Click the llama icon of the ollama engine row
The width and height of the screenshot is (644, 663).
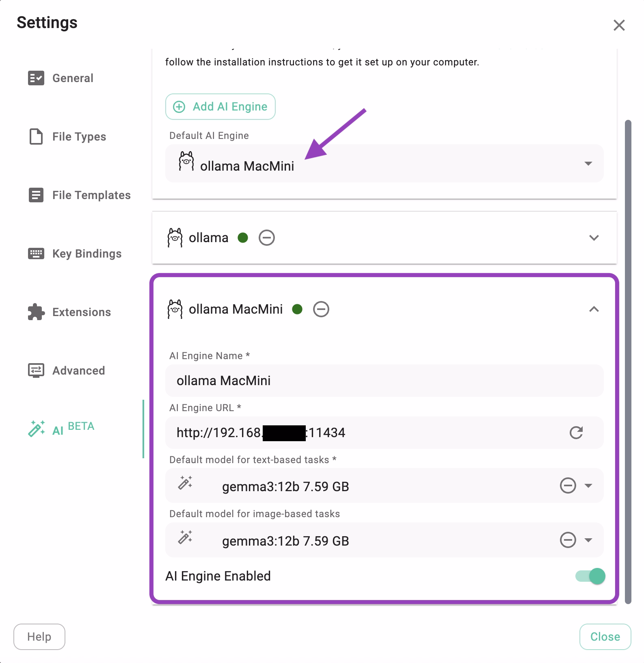pyautogui.click(x=175, y=238)
